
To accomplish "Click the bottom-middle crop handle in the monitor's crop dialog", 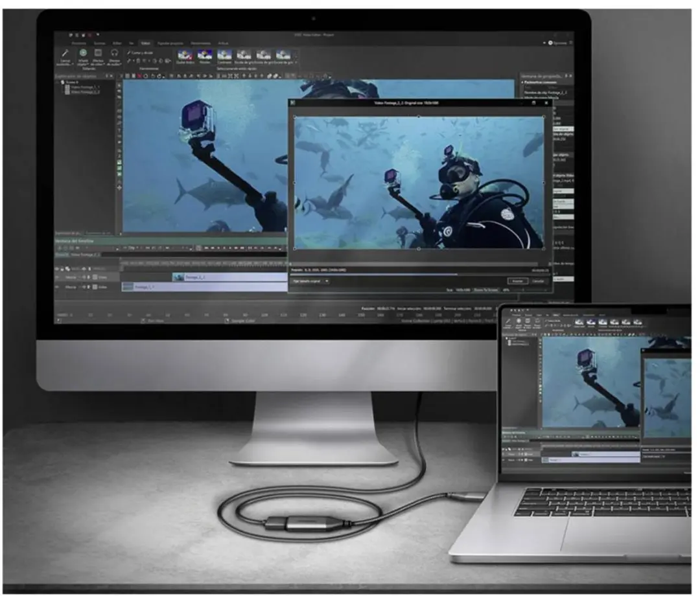I will click(x=419, y=249).
